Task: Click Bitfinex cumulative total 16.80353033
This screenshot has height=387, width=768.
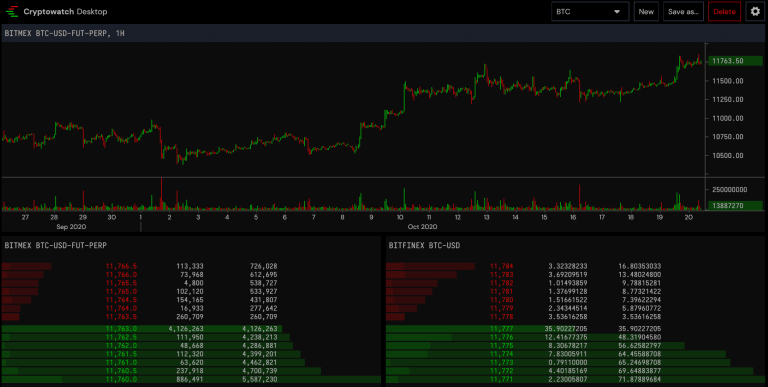Action: pos(639,266)
